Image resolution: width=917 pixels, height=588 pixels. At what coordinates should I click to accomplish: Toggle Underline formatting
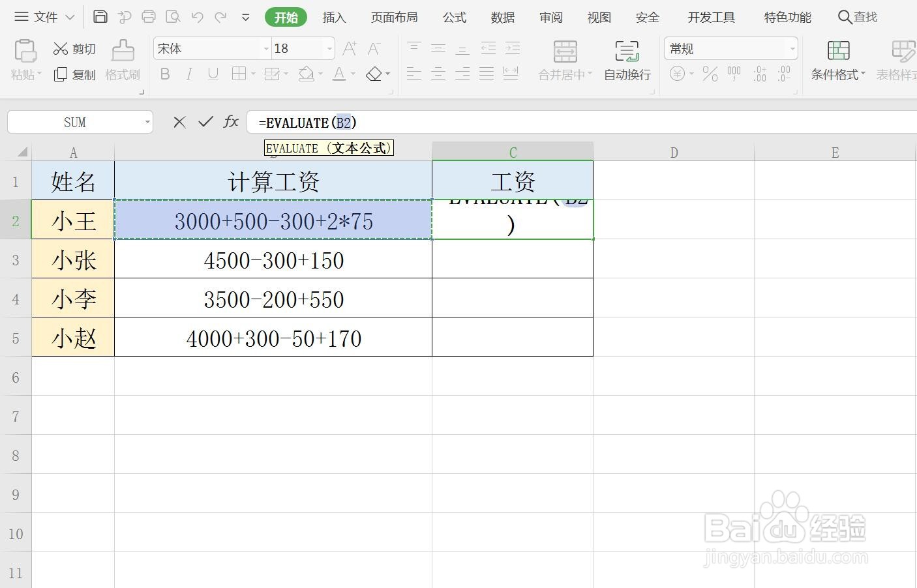[x=213, y=74]
